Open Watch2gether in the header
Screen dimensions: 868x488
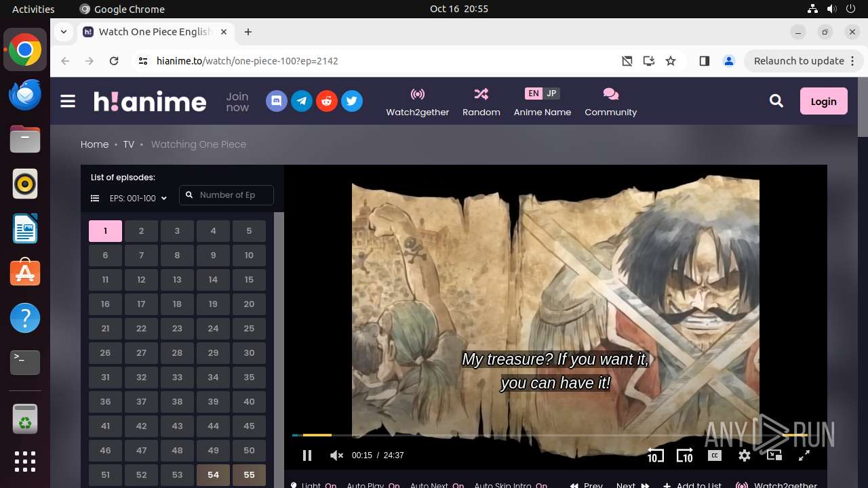(418, 102)
